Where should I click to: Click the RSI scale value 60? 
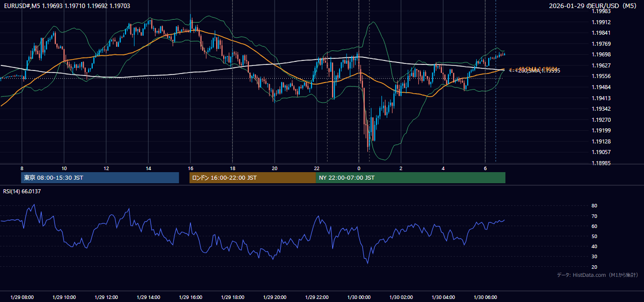594,226
